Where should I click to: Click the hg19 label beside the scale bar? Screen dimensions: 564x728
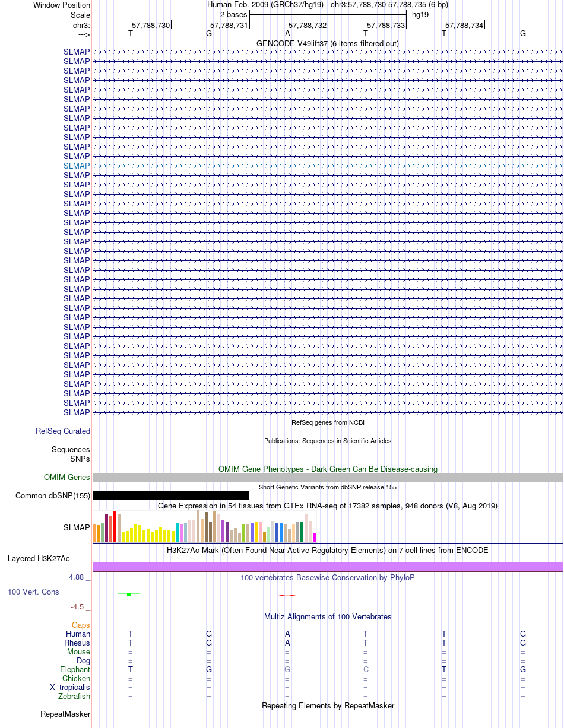click(420, 14)
